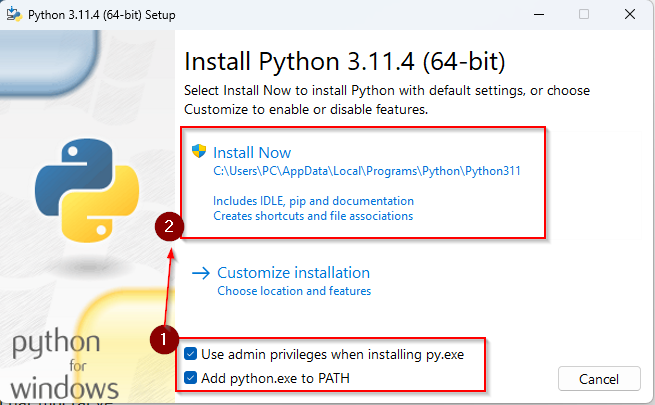Toggle the Use admin privileges checkbox
Viewport: 655px width, 405px height.
[x=191, y=353]
